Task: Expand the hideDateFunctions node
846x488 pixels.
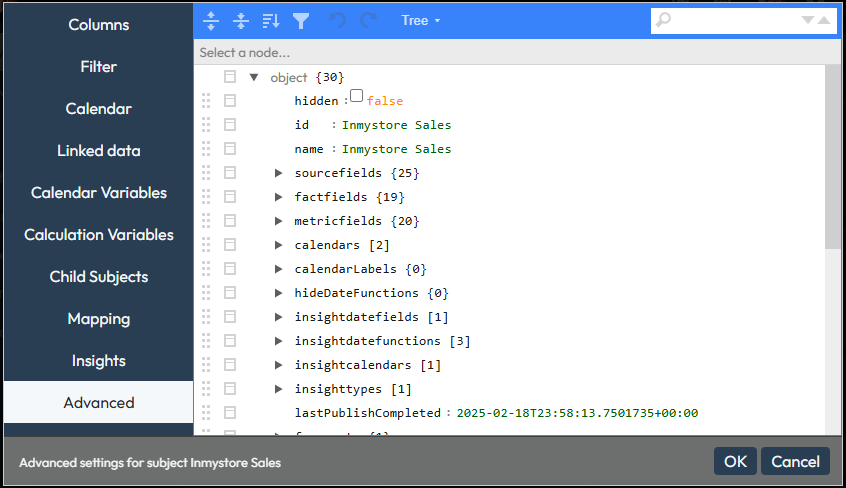Action: [278, 293]
